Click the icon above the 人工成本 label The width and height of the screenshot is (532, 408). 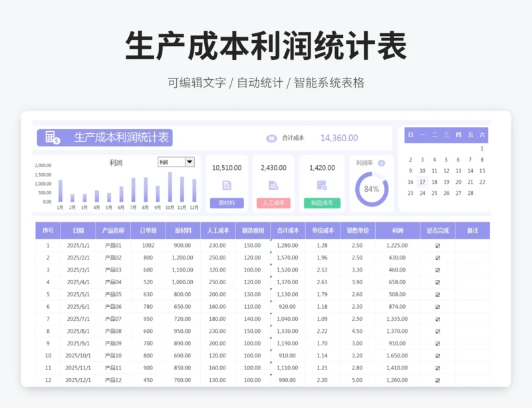coord(273,186)
